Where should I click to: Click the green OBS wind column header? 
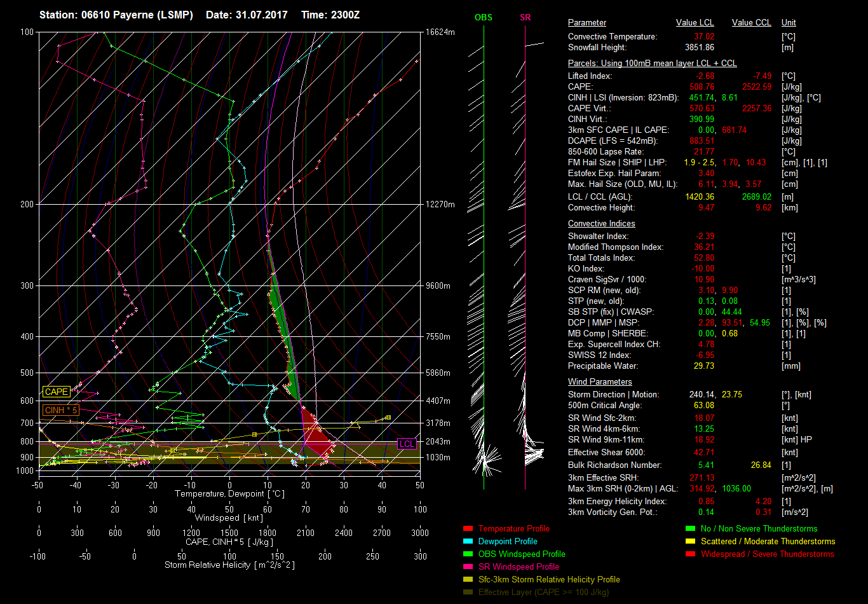click(x=484, y=18)
